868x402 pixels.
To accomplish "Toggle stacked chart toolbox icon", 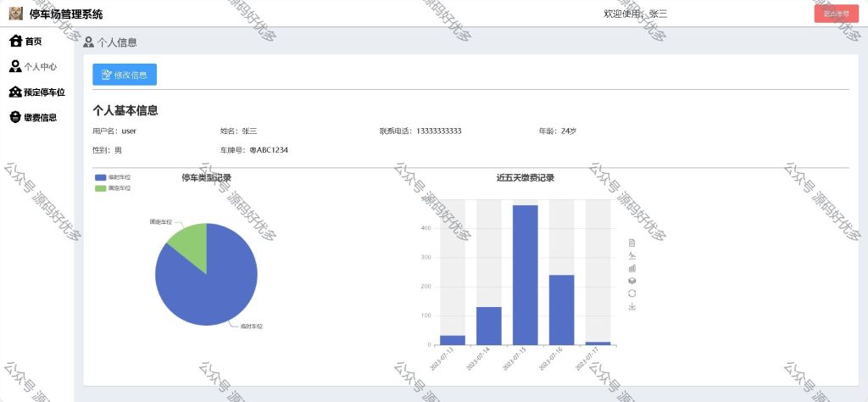I will pos(632,281).
